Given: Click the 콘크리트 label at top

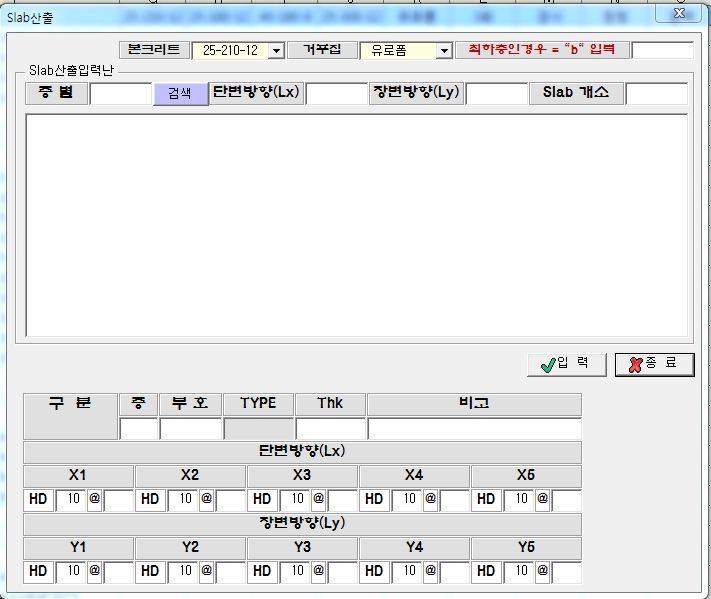Looking at the screenshot, I should 154,49.
